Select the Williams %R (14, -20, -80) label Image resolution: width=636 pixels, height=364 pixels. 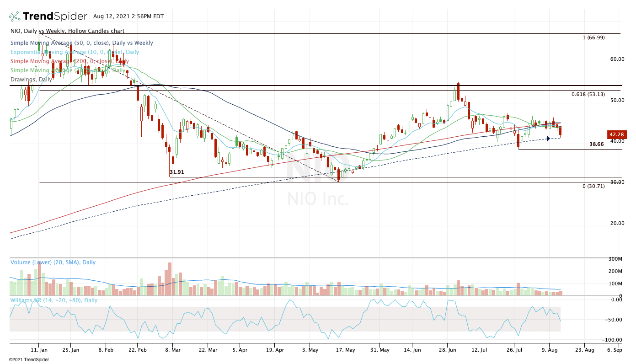pyautogui.click(x=54, y=300)
